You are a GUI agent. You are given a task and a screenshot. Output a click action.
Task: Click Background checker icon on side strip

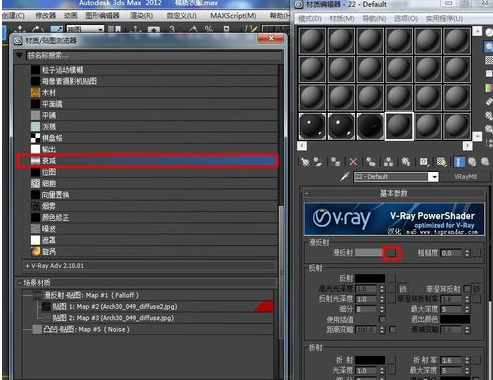(x=489, y=60)
